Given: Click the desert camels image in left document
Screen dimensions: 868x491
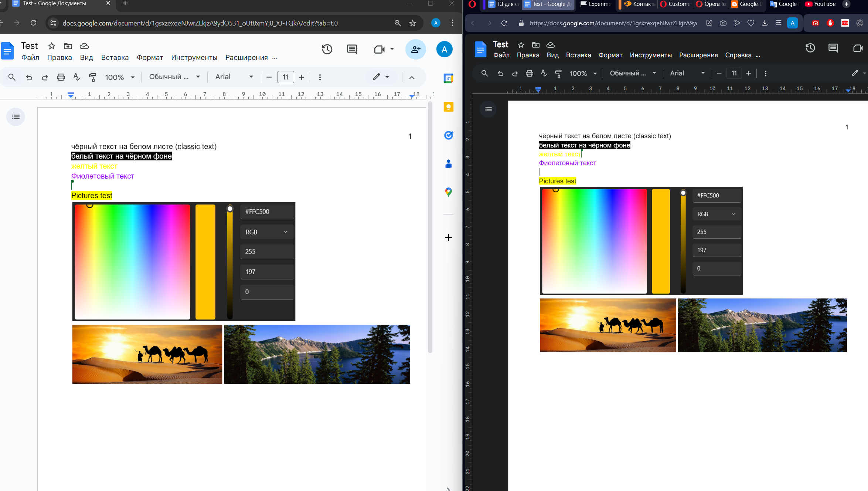Looking at the screenshot, I should pos(147,354).
